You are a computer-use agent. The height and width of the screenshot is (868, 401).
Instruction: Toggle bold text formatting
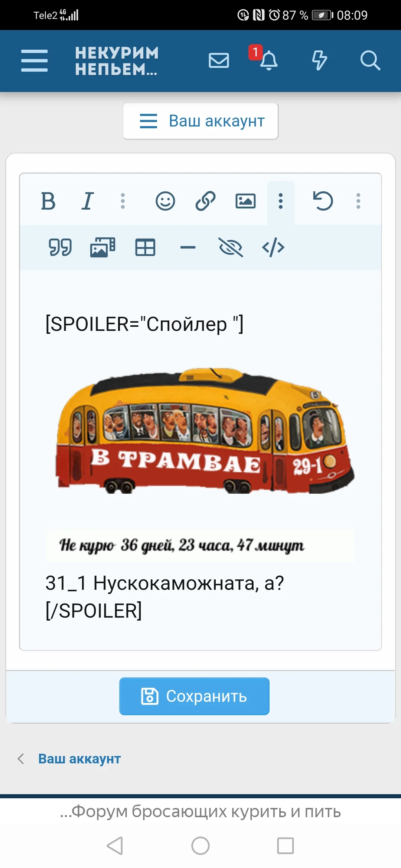pos(48,201)
